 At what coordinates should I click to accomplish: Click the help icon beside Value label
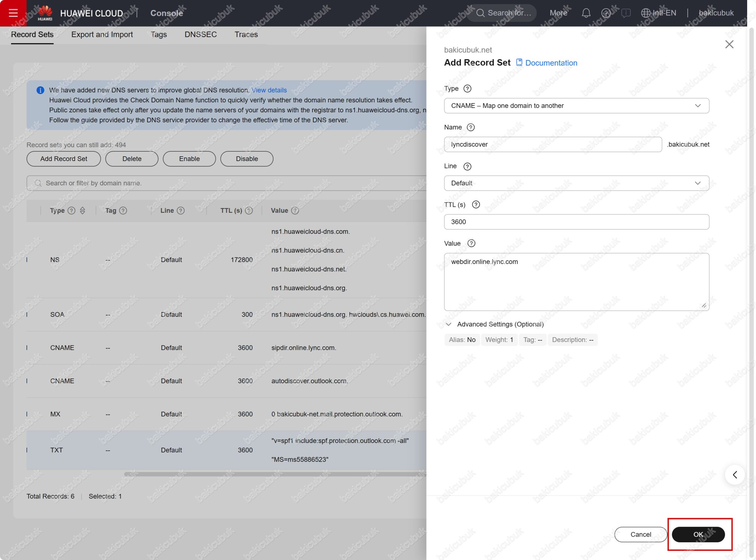(471, 244)
